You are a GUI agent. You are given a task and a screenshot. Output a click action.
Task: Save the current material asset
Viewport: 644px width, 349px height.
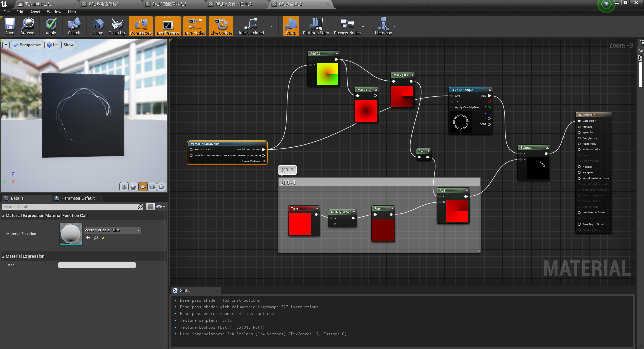point(9,26)
